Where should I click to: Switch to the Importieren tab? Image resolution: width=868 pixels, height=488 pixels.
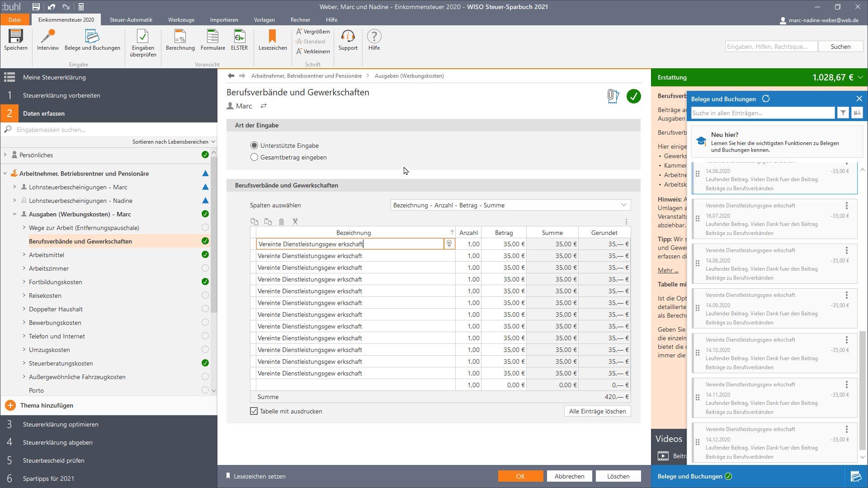point(224,20)
